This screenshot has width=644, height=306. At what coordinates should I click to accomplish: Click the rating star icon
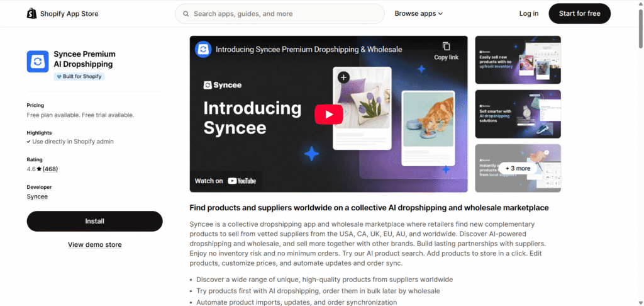click(39, 169)
